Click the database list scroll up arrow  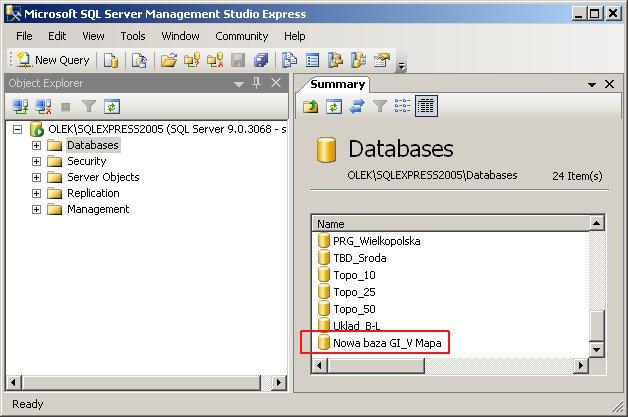(x=596, y=224)
